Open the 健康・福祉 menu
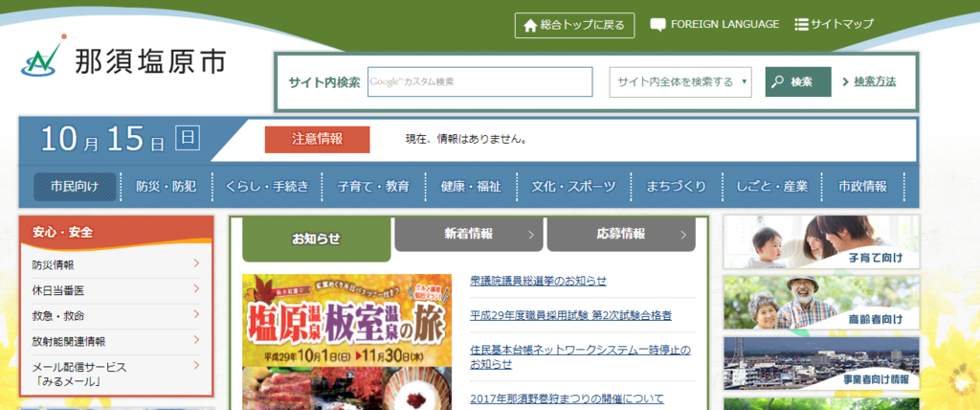This screenshot has width=980, height=410. coord(471,187)
